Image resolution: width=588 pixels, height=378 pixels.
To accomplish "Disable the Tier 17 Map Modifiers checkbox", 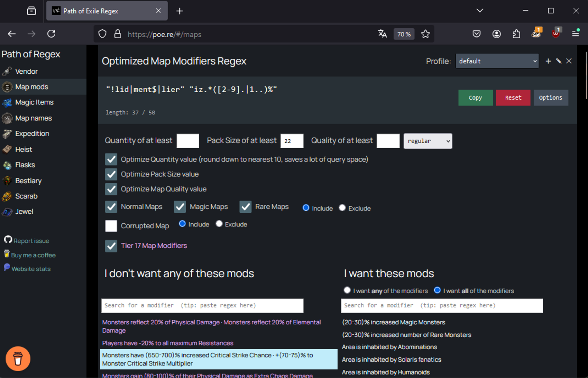I will [111, 246].
